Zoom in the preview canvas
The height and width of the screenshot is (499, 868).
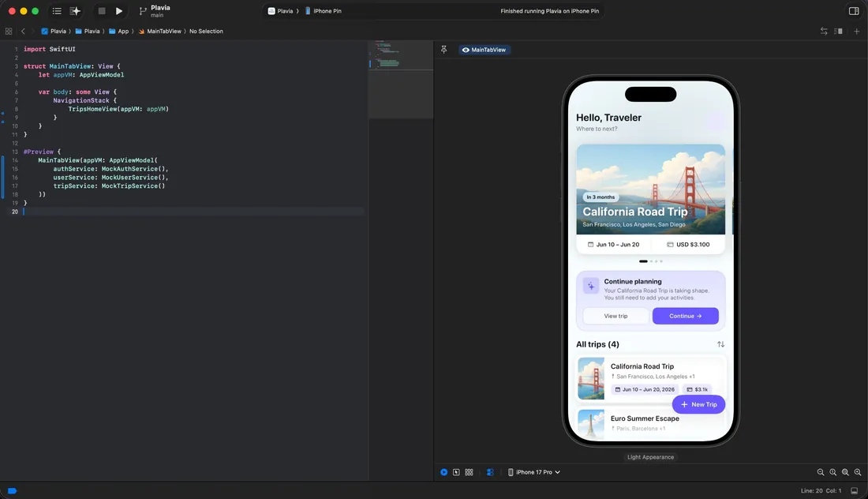(858, 472)
